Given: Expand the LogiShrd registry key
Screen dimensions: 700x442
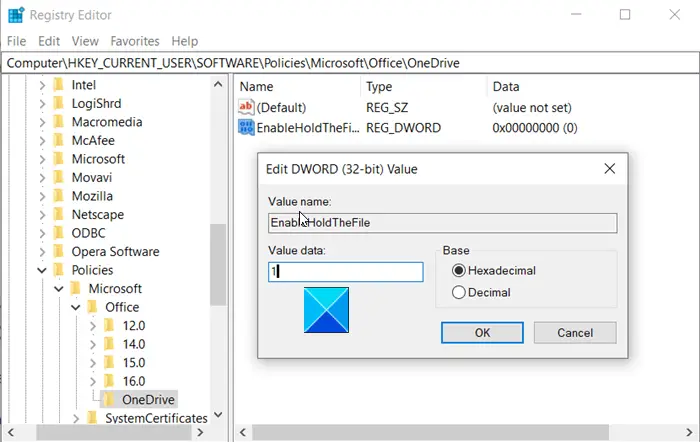Looking at the screenshot, I should (42, 103).
